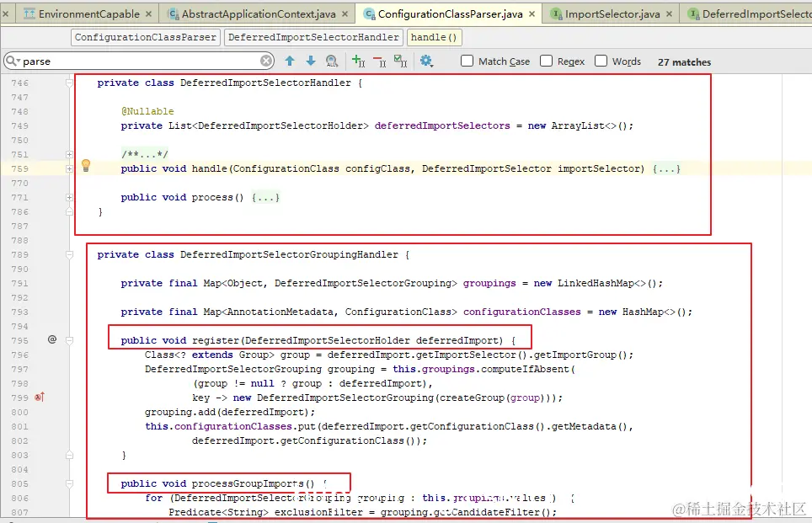Click the @Nullable annotation
This screenshot has width=812, height=523.
click(x=147, y=111)
